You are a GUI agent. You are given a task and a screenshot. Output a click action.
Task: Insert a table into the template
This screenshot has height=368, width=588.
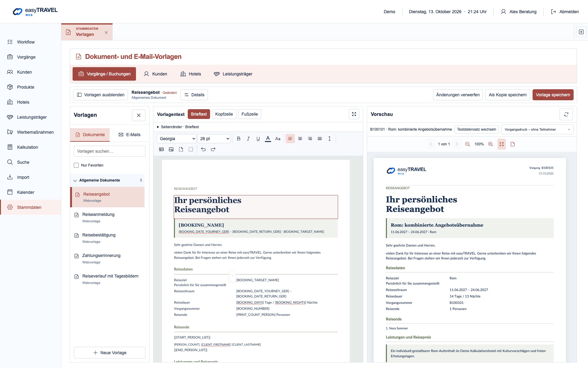click(161, 149)
